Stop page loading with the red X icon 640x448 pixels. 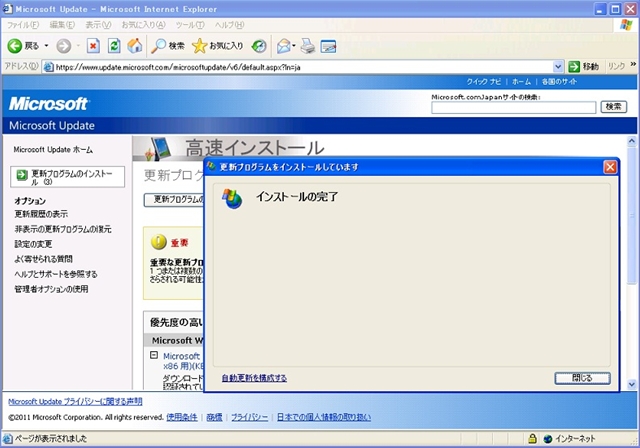93,46
